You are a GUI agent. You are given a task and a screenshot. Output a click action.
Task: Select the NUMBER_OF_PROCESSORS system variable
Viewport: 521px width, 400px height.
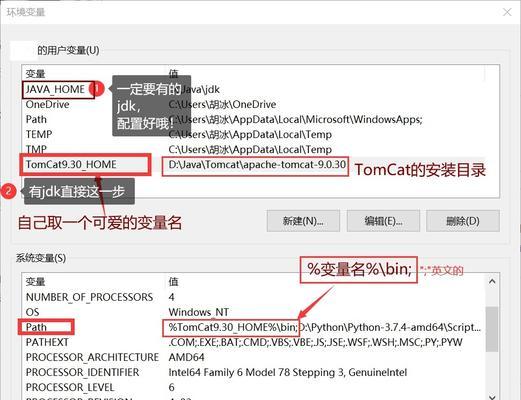coord(253,297)
